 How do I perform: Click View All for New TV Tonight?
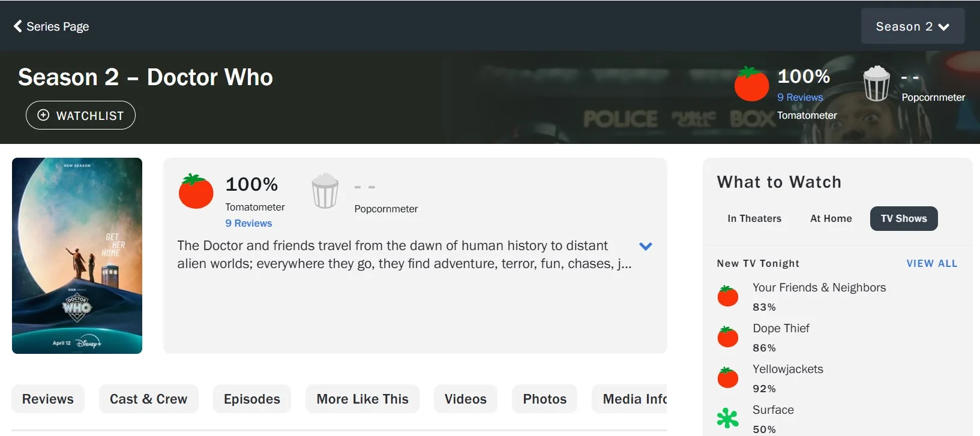point(932,263)
